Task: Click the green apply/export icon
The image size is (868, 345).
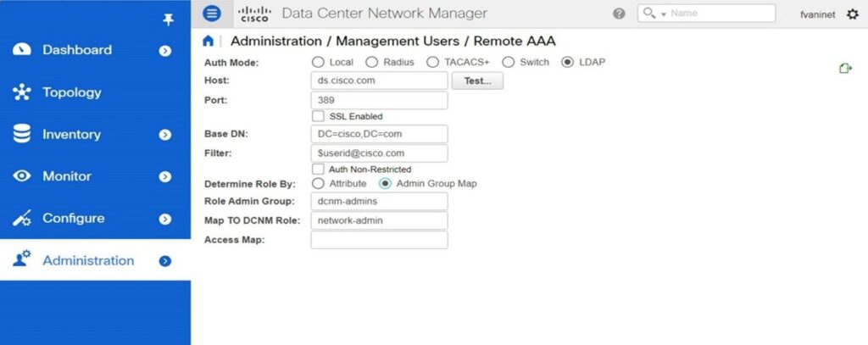Action: coord(845,68)
